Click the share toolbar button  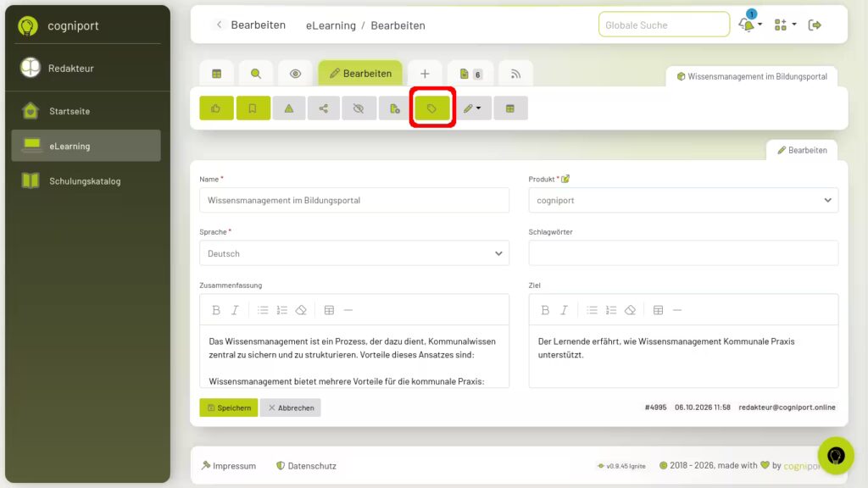pyautogui.click(x=324, y=108)
